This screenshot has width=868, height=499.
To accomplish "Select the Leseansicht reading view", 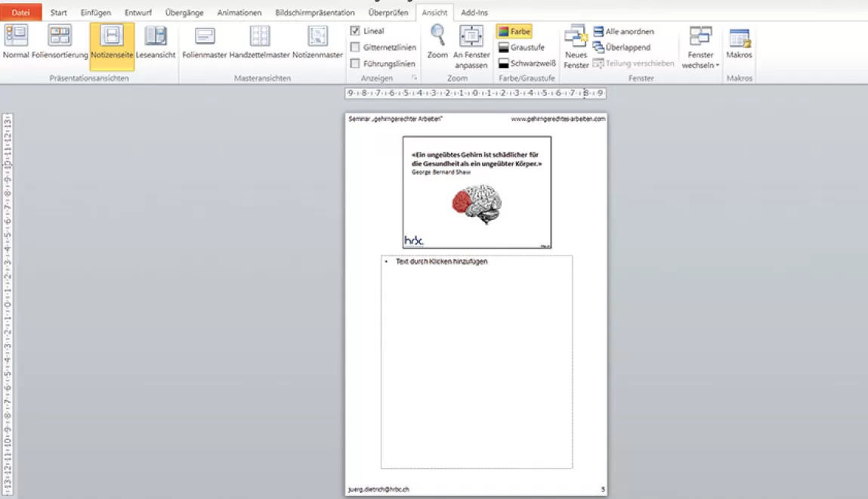I will [x=156, y=42].
